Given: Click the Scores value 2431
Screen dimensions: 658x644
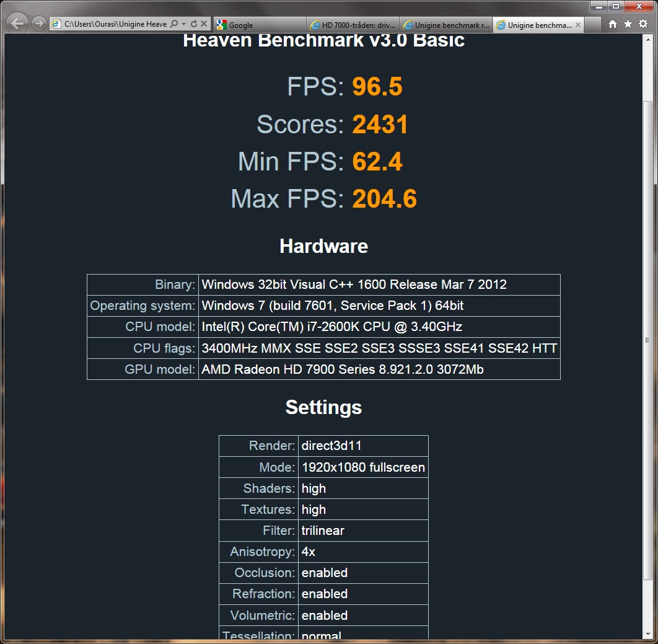Looking at the screenshot, I should coord(380,124).
